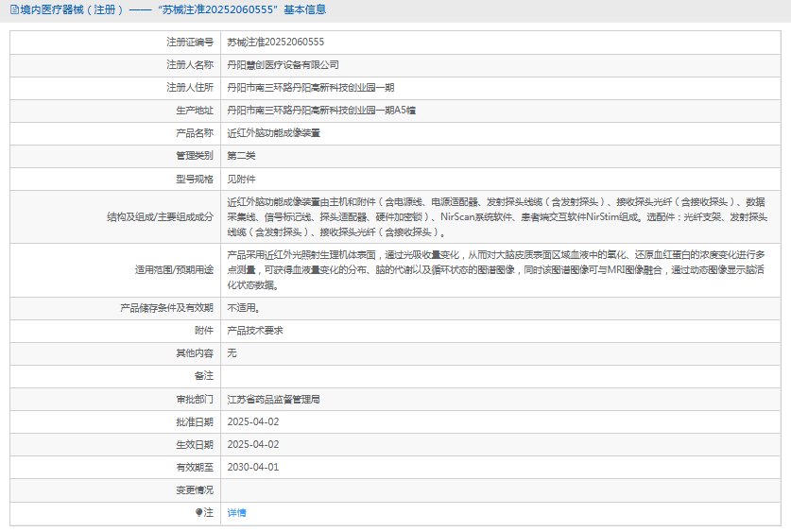The height and width of the screenshot is (532, 791).
Task: Click the page heading 境内医疗器械（注册）基本信息
Action: coord(173,9)
